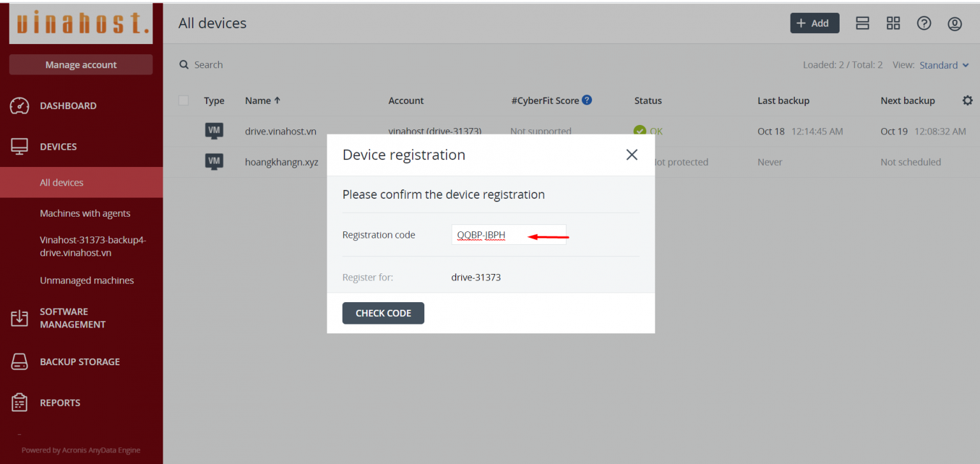The image size is (980, 464).
Task: Open the Reports clipboard icon
Action: pyautogui.click(x=20, y=403)
